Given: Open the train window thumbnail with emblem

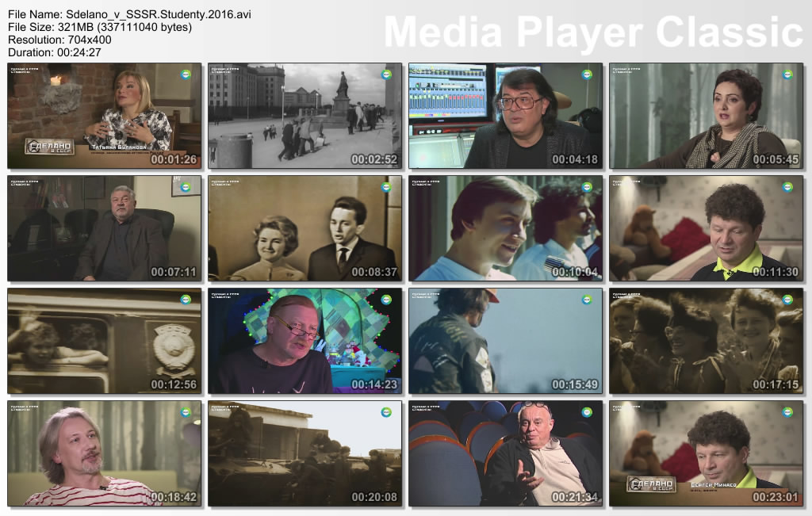Looking at the screenshot, I should pyautogui.click(x=105, y=341).
